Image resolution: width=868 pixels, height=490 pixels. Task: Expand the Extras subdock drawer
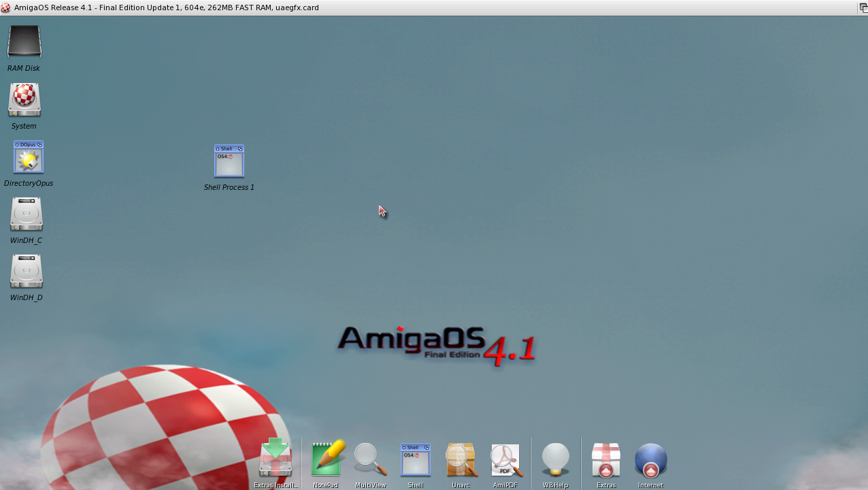[x=605, y=459]
